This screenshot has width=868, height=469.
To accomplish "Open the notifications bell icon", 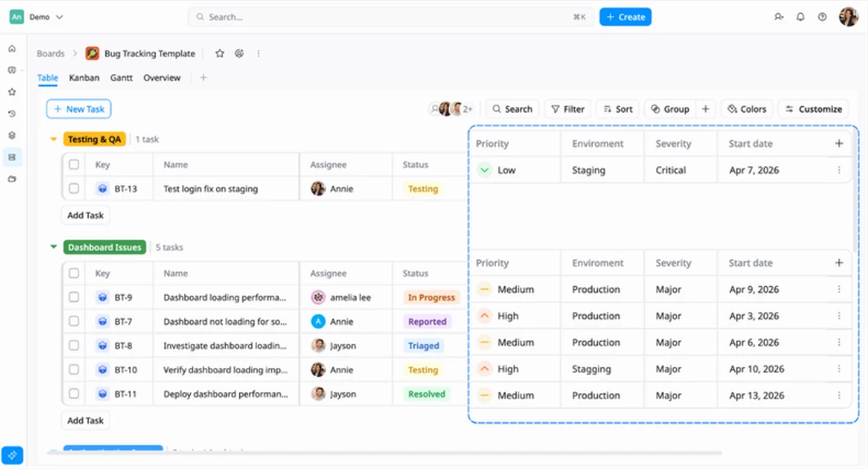I will coord(800,17).
